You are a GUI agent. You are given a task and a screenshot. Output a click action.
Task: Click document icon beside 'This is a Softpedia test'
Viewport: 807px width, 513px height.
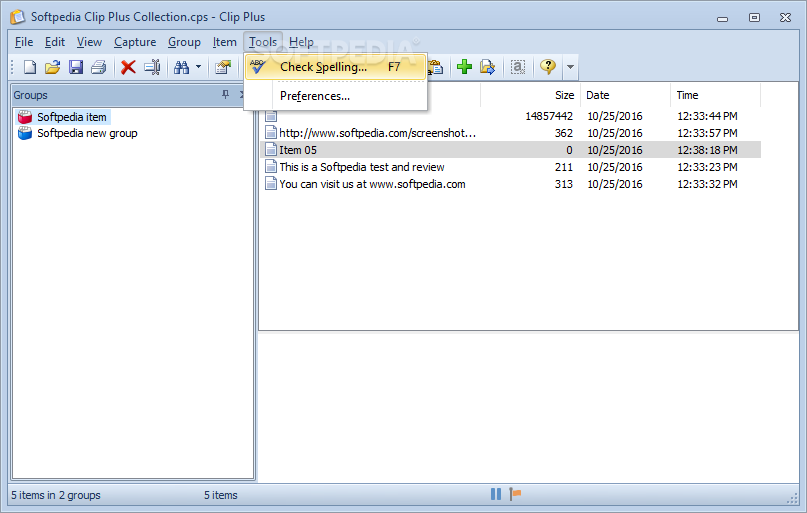click(271, 167)
